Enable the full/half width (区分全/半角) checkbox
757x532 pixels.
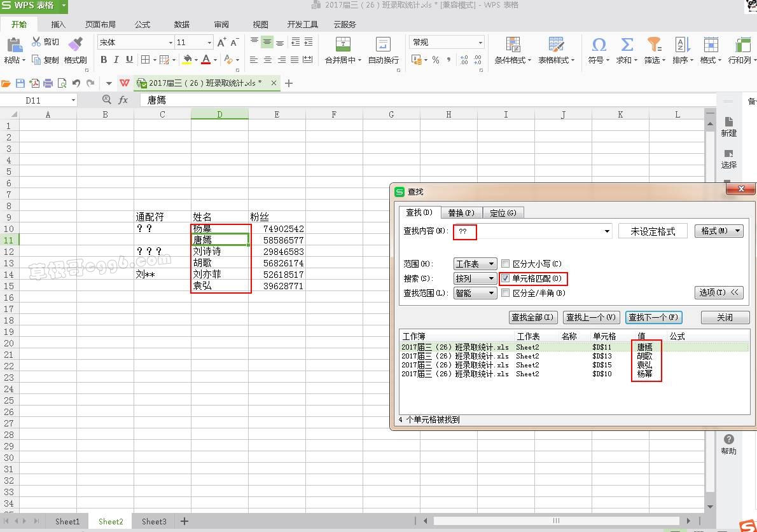[x=506, y=293]
